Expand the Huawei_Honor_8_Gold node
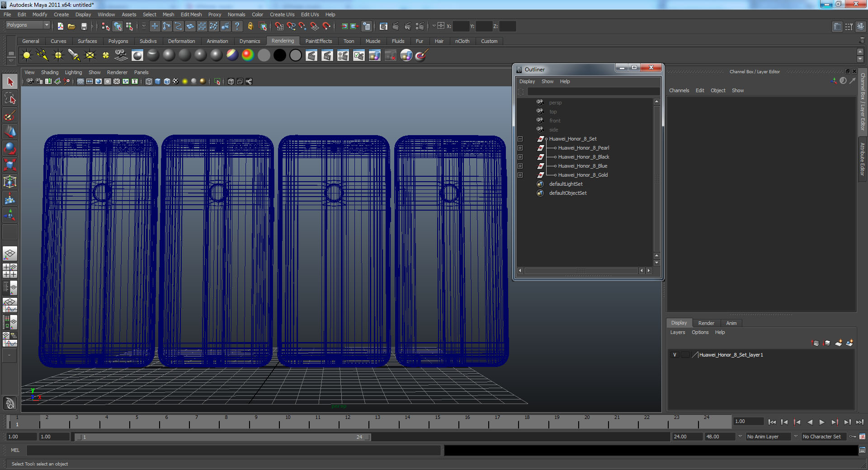Screen dimensions: 868x470 520,175
